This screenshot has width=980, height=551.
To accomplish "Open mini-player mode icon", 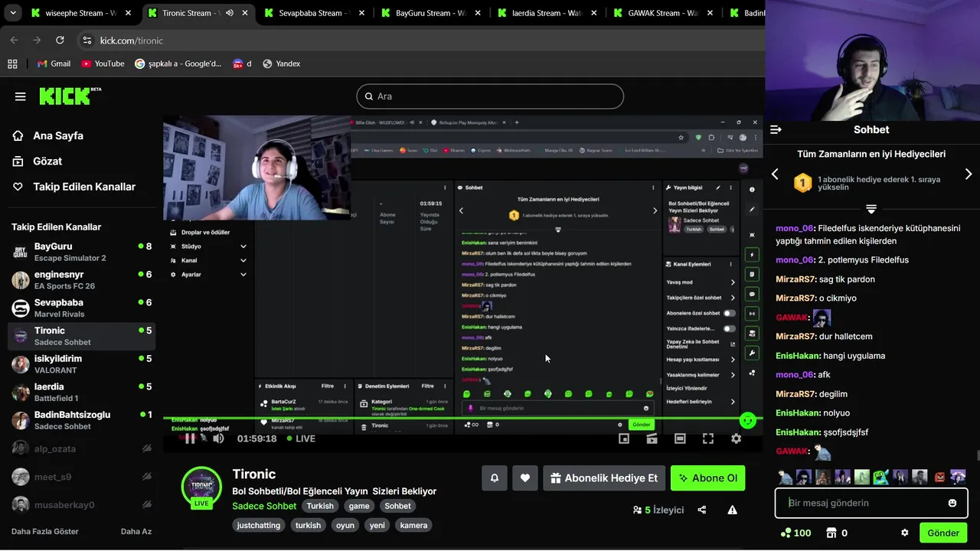I will [624, 439].
